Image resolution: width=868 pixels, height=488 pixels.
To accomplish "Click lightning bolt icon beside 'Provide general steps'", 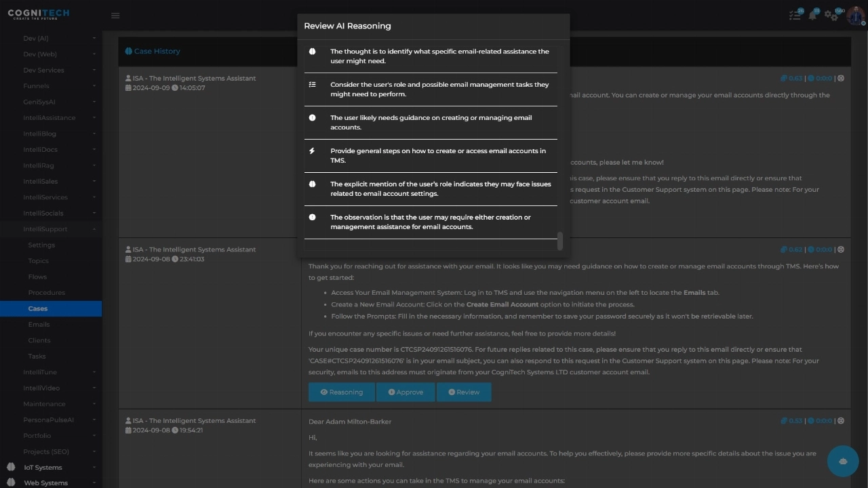I will (312, 151).
